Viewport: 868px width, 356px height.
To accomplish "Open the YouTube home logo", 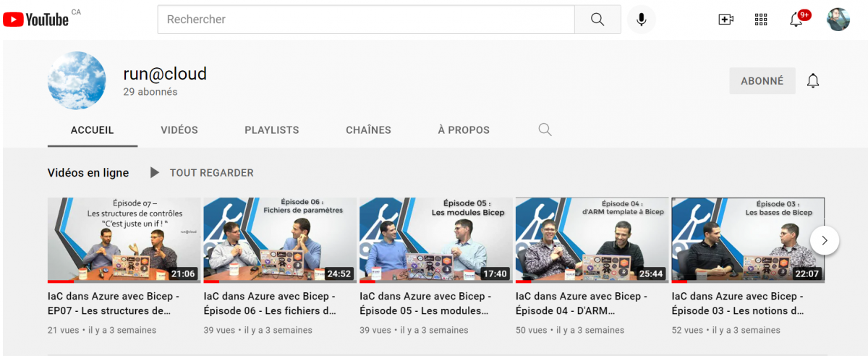I will tap(36, 20).
